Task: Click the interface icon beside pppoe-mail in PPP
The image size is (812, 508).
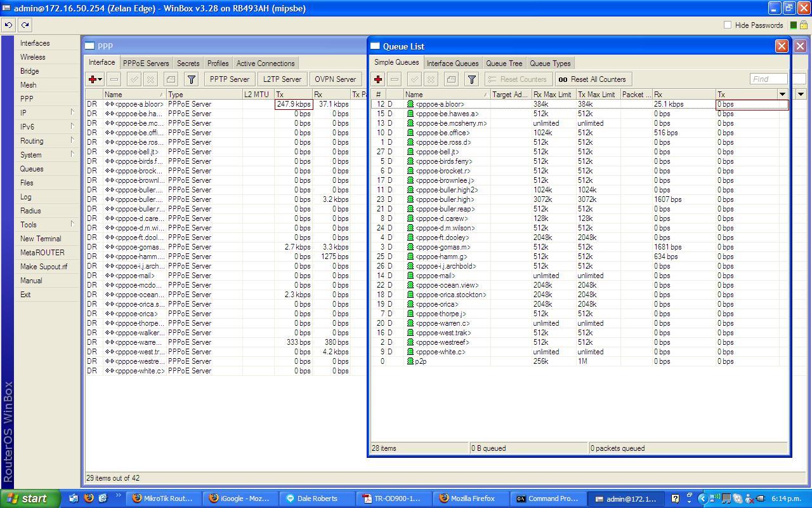Action: pos(109,276)
